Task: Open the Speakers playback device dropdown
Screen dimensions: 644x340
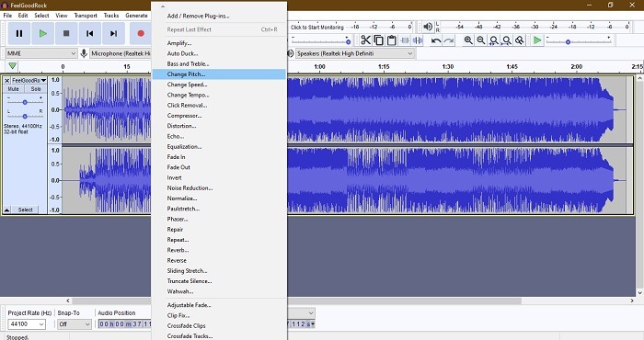Action: point(355,53)
